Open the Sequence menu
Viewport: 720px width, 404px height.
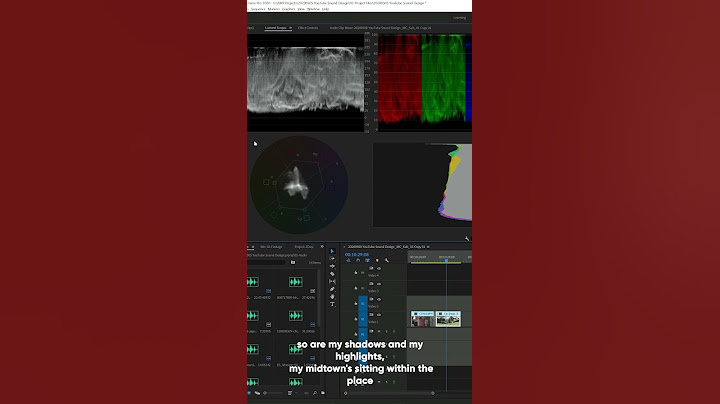pyautogui.click(x=258, y=9)
